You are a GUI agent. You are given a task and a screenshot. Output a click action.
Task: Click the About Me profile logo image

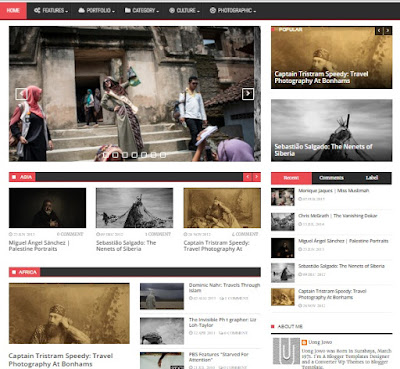click(286, 351)
